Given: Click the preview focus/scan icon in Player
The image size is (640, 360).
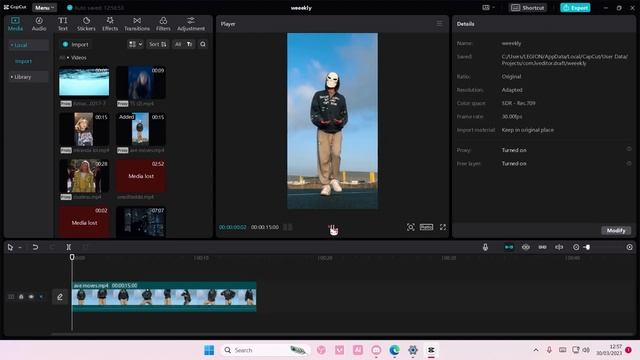Looking at the screenshot, I should [x=411, y=227].
